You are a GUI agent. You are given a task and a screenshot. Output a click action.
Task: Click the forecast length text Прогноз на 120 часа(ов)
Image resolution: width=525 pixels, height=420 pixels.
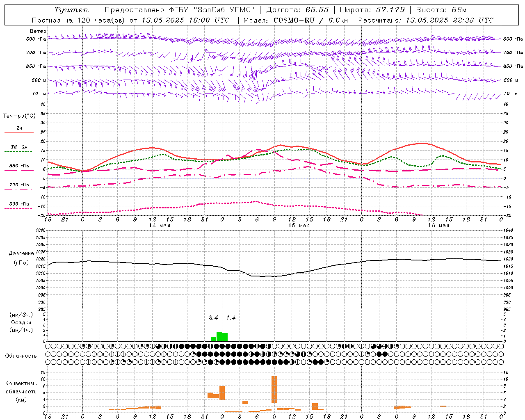click(79, 20)
